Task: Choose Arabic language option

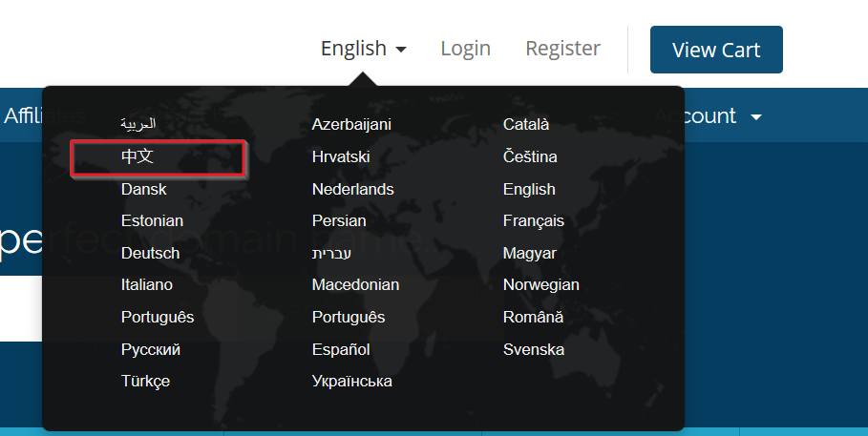Action: pyautogui.click(x=138, y=125)
